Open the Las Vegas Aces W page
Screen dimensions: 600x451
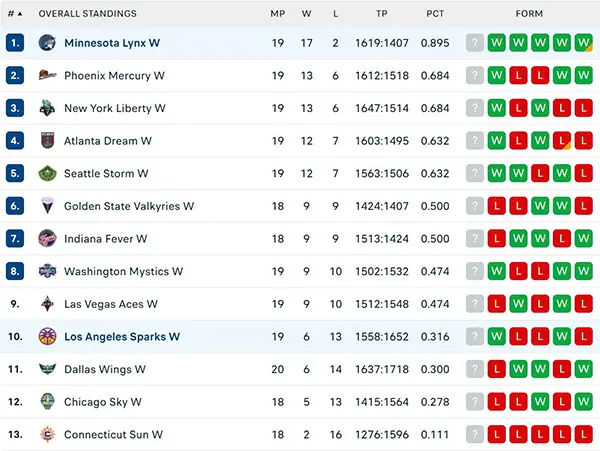tap(111, 304)
